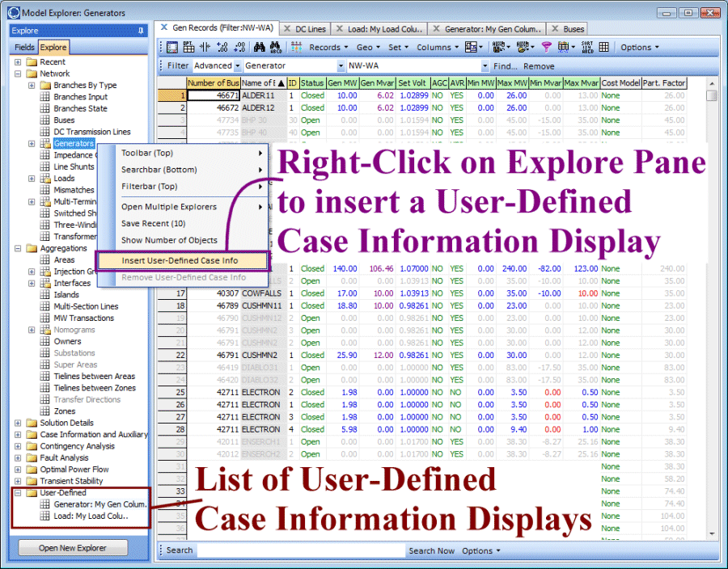The width and height of the screenshot is (728, 569).
Task: Click the pink funnel filter icon
Action: point(546,48)
